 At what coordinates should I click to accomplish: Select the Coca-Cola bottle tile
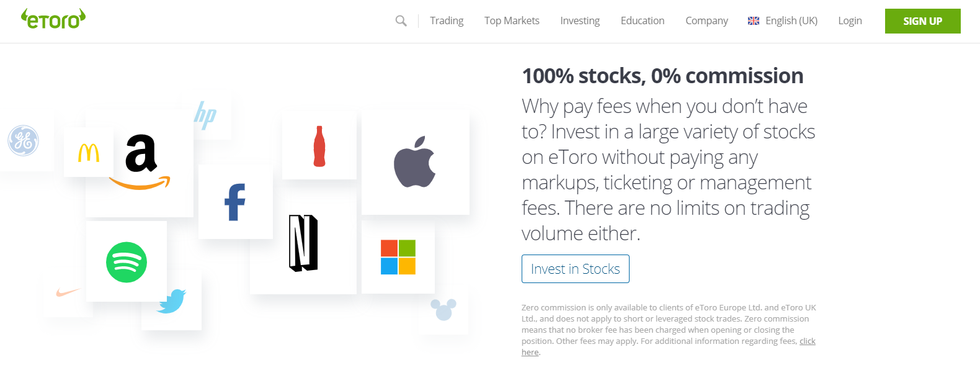click(x=319, y=147)
